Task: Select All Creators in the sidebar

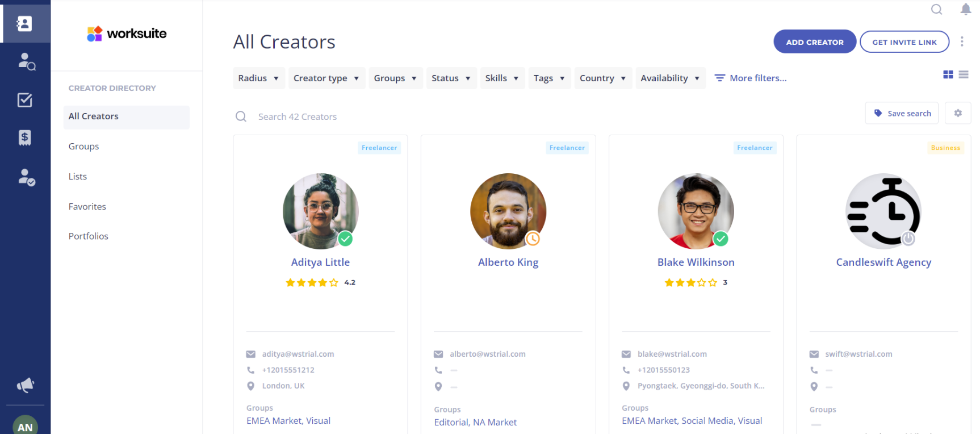Action: pos(127,116)
